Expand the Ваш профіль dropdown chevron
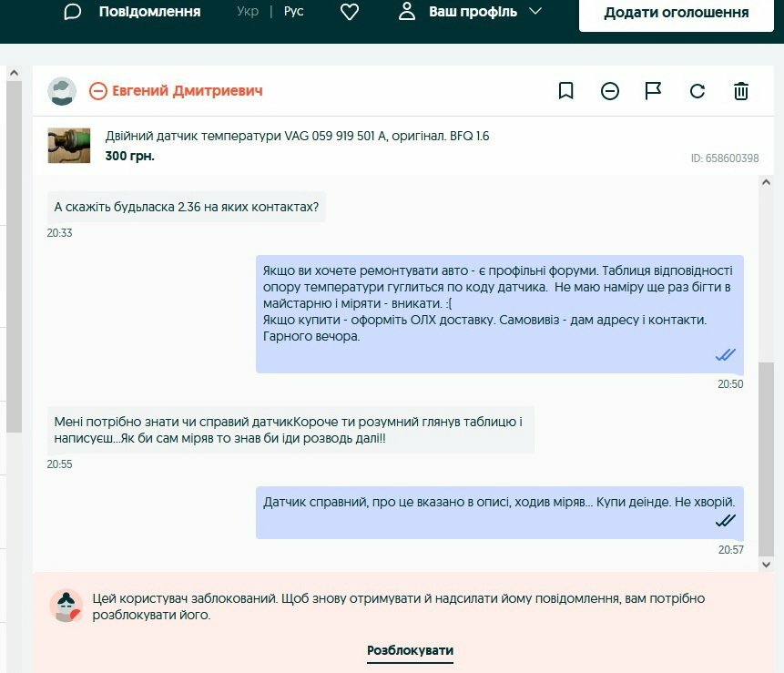Screen dimensions: 784x673 pyautogui.click(x=535, y=11)
